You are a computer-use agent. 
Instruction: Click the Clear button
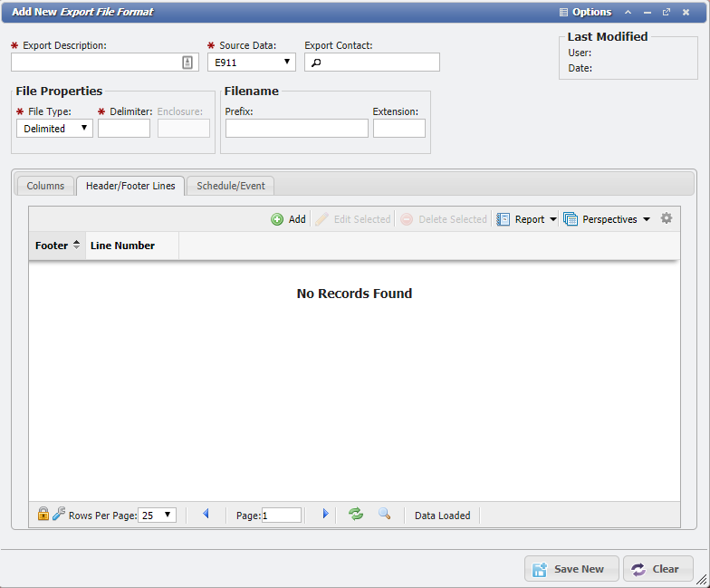coord(657,569)
